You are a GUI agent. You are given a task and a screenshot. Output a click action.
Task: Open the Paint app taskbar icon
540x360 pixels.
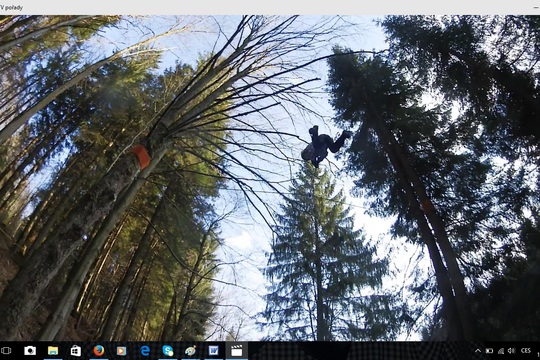tap(190, 351)
